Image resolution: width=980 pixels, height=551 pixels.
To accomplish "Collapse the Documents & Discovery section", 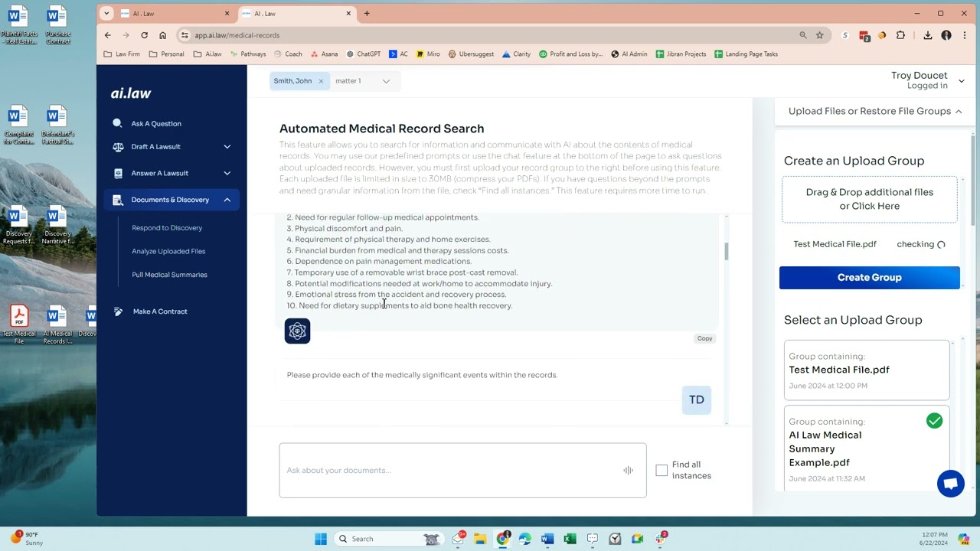I will [x=227, y=200].
